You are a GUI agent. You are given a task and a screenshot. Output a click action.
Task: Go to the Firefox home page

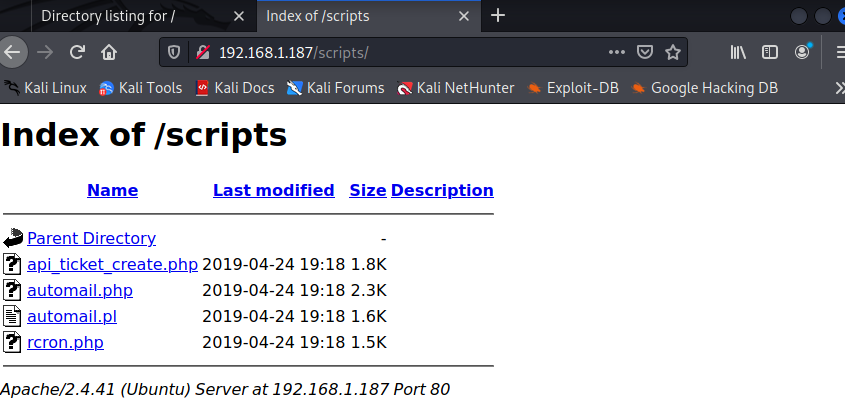(x=109, y=52)
